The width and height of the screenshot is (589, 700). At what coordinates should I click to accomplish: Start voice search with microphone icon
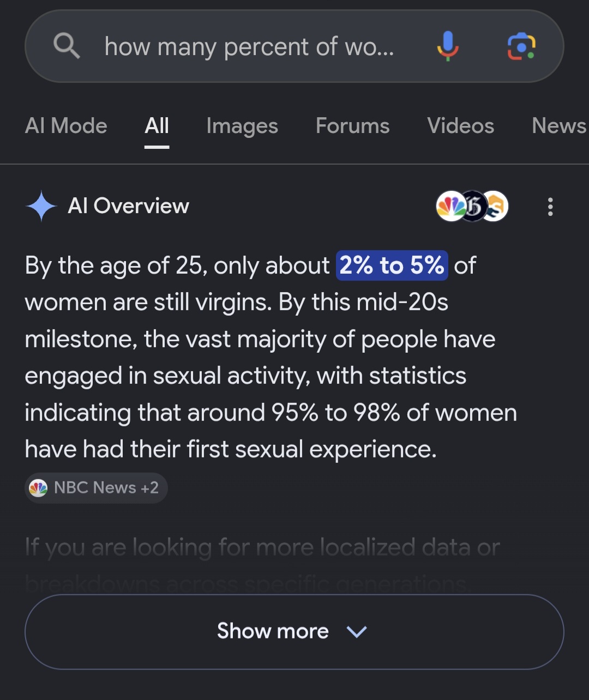click(448, 46)
